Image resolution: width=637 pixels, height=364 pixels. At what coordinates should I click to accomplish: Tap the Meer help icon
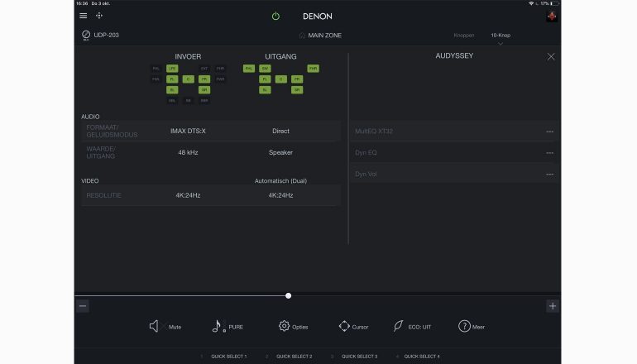tap(464, 326)
